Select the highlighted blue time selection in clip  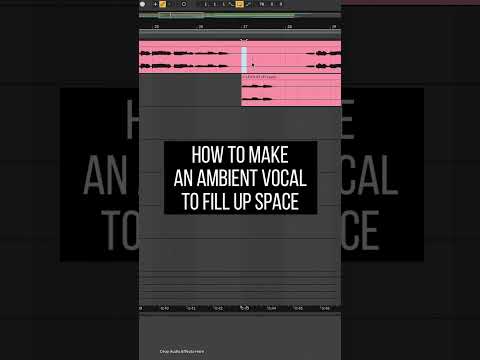(244, 60)
